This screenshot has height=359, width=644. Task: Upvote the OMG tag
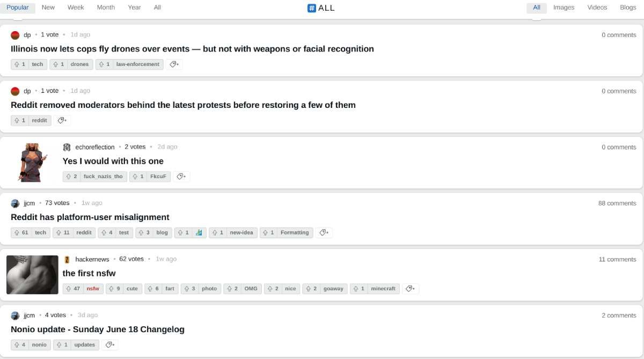coord(232,289)
